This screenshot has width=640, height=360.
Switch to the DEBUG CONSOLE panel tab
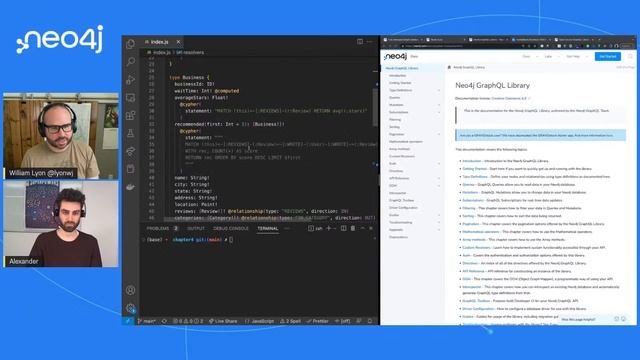click(231, 229)
